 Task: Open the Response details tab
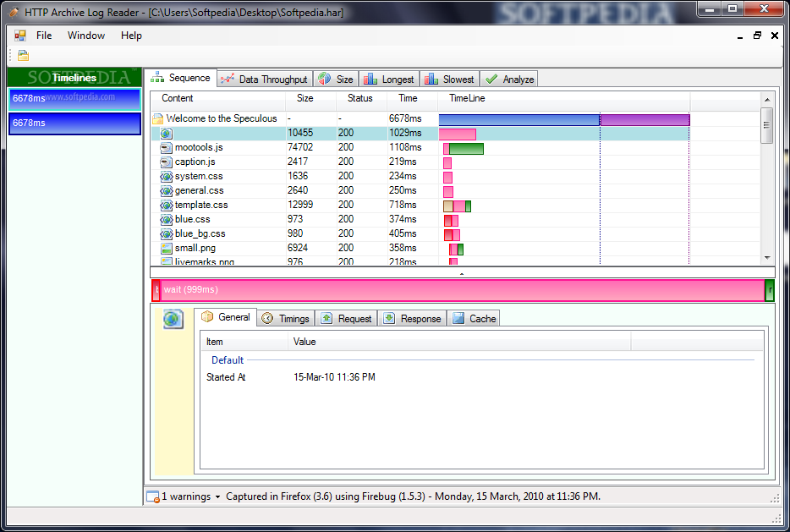coord(412,318)
